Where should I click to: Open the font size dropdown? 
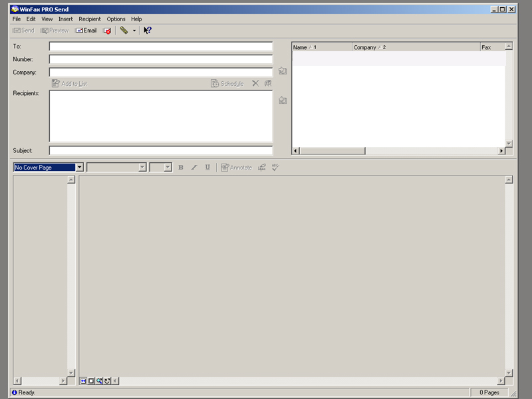coord(168,168)
